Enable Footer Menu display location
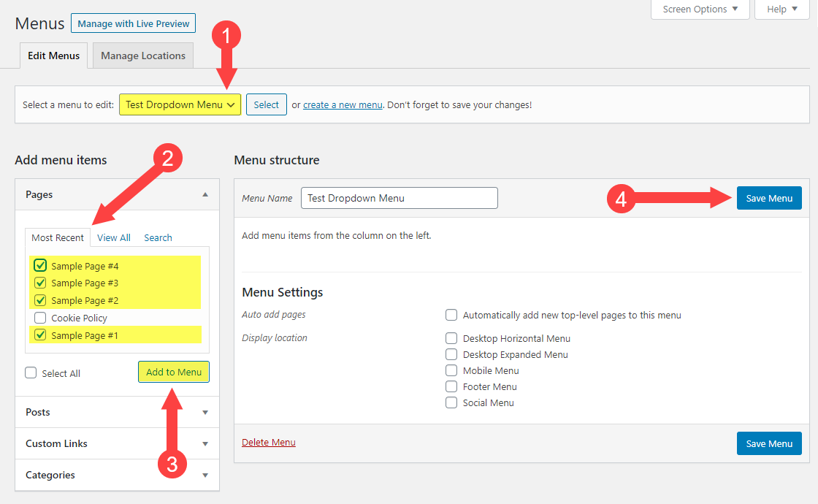This screenshot has height=504, width=818. [451, 387]
